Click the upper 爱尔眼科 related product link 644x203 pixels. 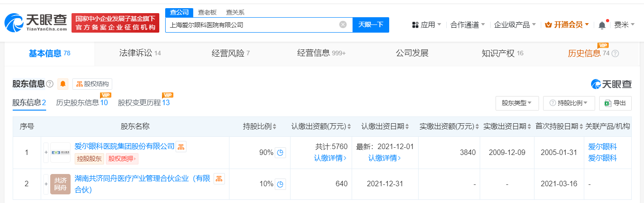pos(602,147)
